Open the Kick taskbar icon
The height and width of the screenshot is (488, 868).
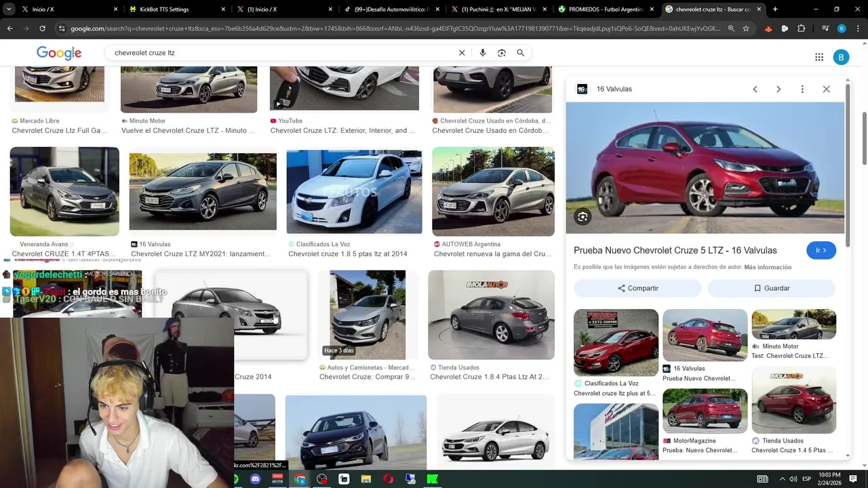[x=432, y=479]
